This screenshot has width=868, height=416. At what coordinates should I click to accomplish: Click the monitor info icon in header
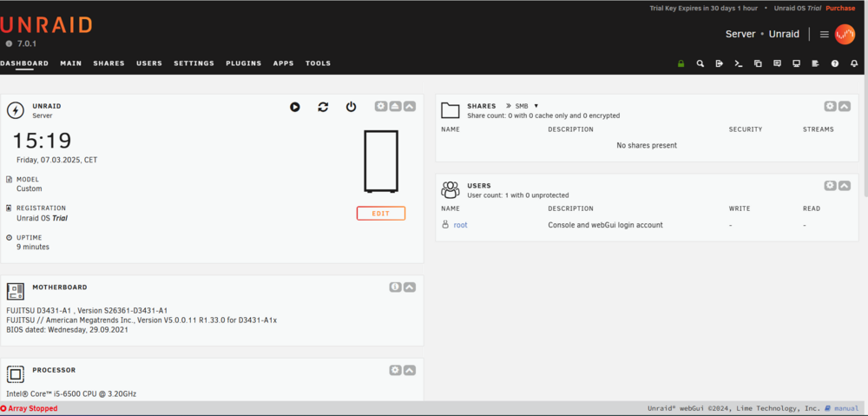796,63
